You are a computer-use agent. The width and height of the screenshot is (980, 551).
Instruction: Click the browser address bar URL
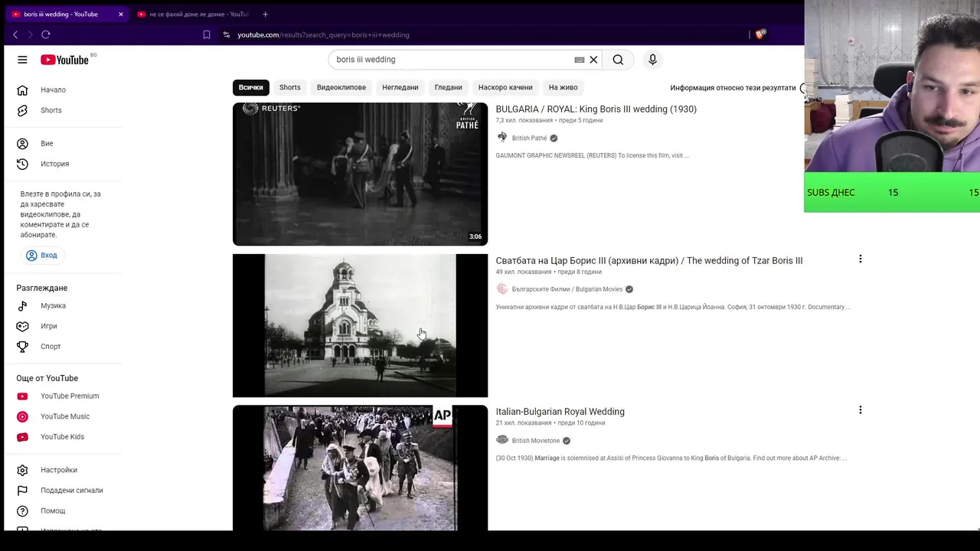[x=323, y=34]
